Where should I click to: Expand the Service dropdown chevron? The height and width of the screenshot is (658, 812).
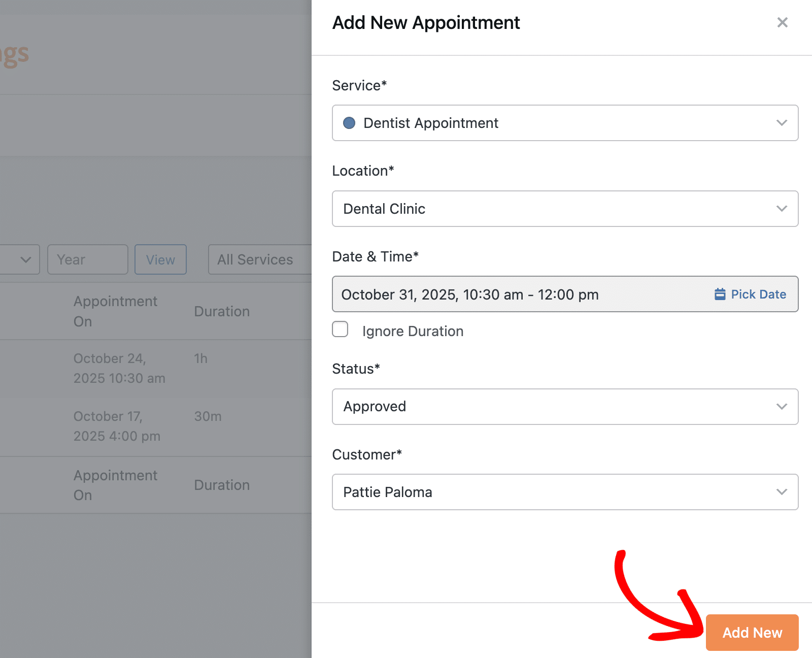(782, 123)
